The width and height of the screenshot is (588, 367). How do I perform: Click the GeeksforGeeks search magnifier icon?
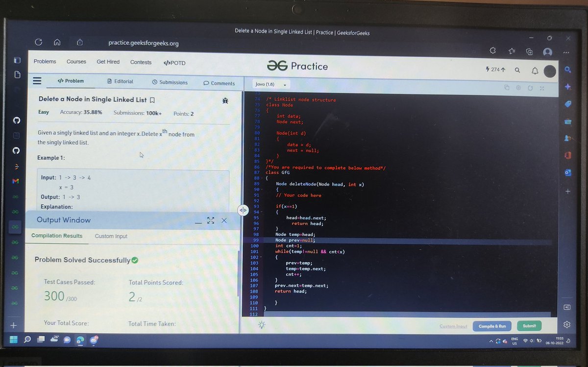[x=517, y=70]
